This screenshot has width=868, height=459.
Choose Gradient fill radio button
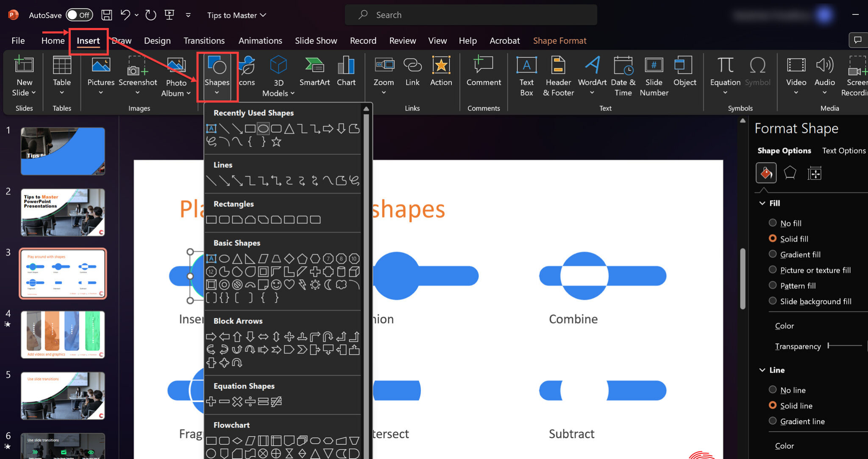[x=773, y=254]
